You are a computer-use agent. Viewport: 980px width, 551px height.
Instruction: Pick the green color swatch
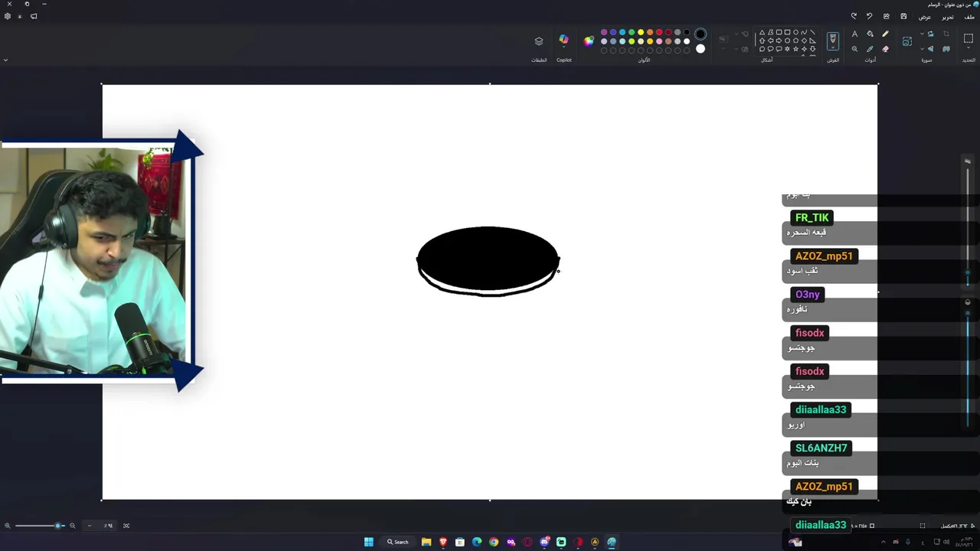tap(632, 32)
